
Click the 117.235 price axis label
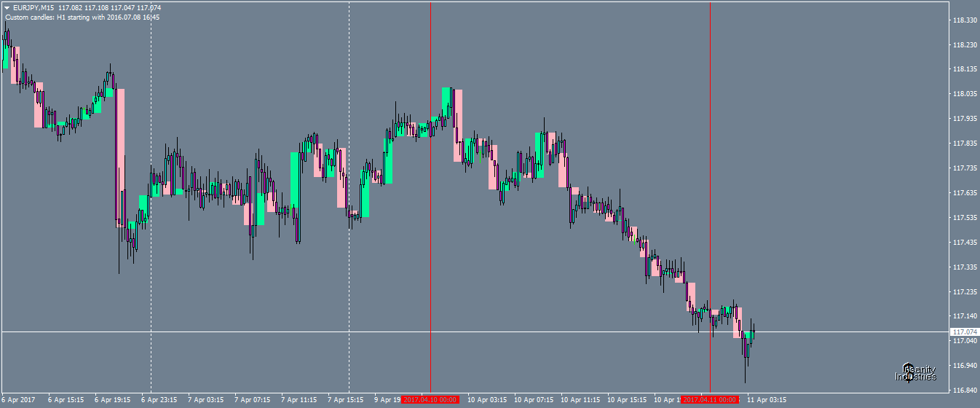click(x=965, y=292)
